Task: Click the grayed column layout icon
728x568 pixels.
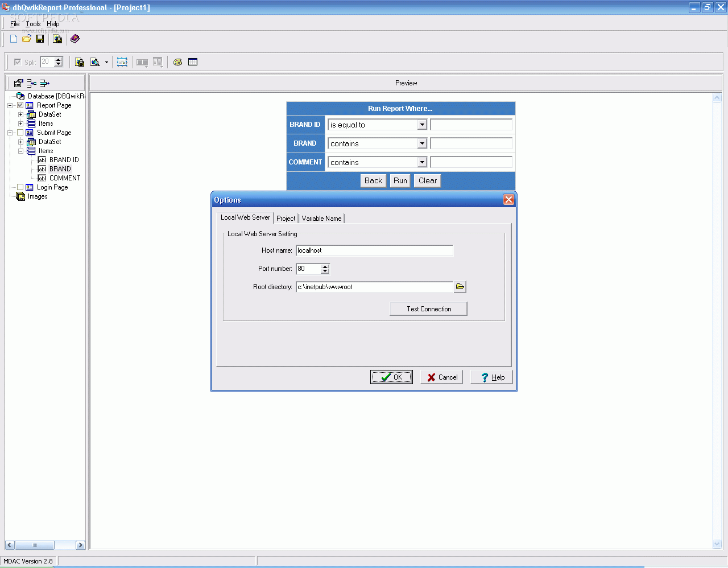Action: click(x=158, y=62)
